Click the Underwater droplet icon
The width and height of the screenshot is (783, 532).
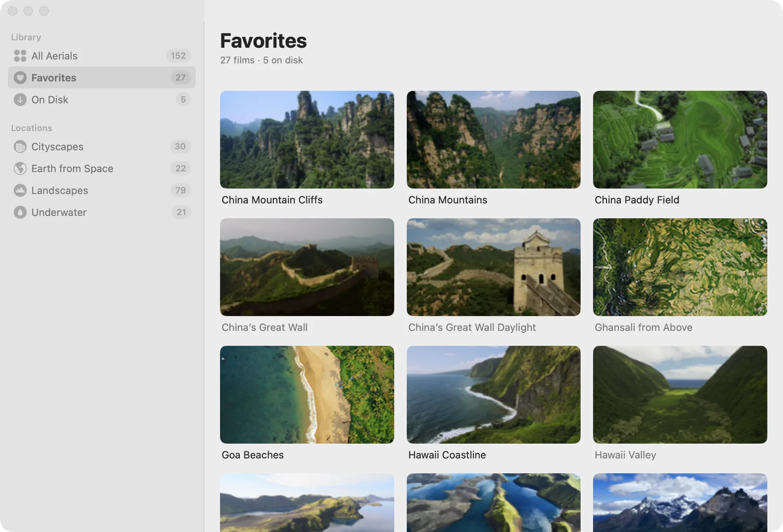click(20, 212)
